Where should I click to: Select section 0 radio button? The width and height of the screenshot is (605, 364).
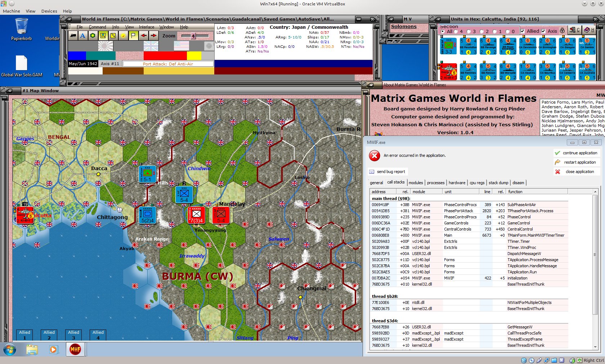(508, 31)
